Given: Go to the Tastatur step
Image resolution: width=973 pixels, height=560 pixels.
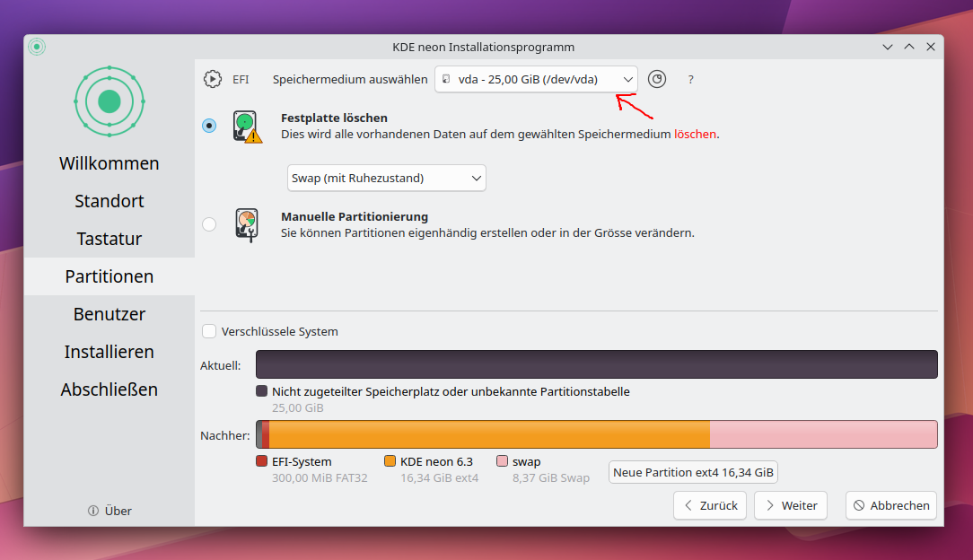Looking at the screenshot, I should pos(110,239).
